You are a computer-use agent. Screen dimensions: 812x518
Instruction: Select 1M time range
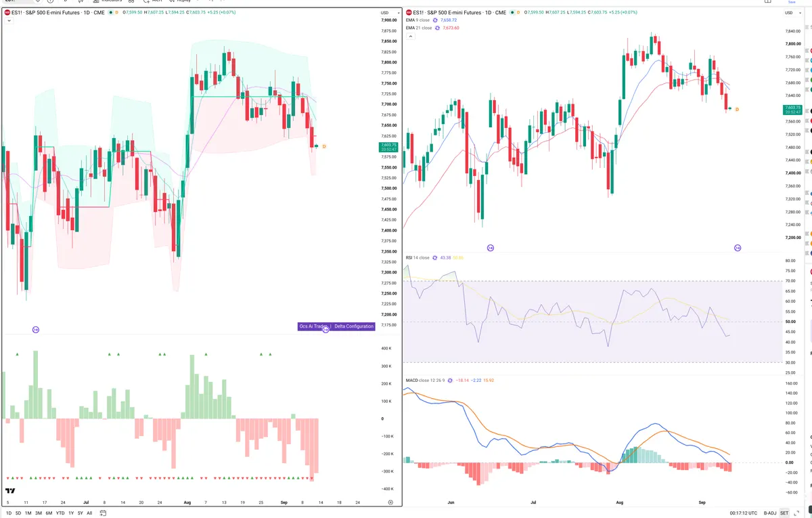[28, 513]
